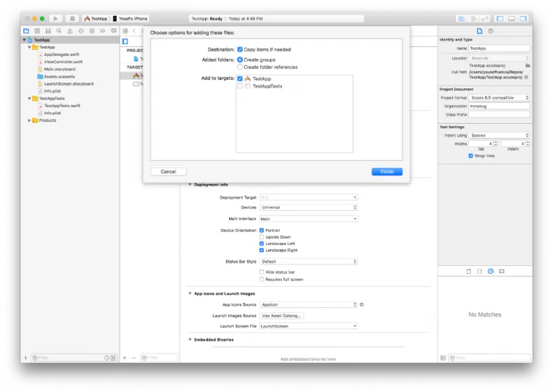Uncheck Landscape Left orientation
Viewport: 553px width, 392px height.
pos(262,243)
